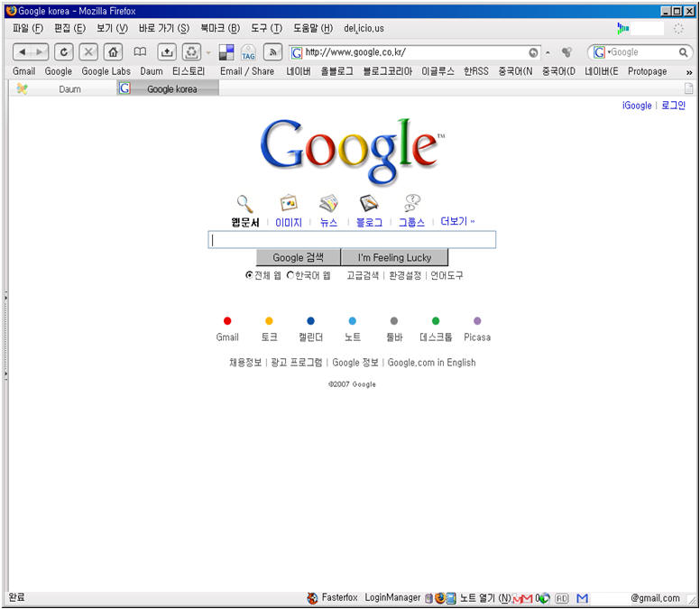Open del.icio.us checkered bookmarks icon
The image size is (700, 609).
(x=226, y=52)
